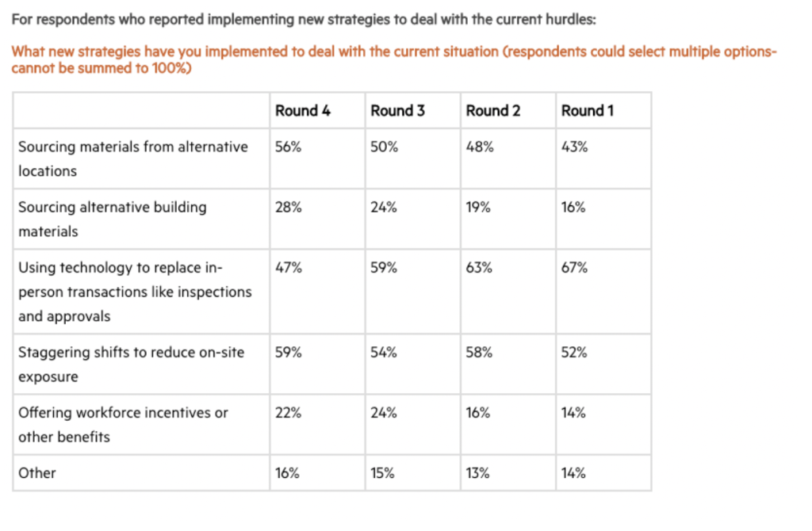Click the 67% cell under Round 1
The image size is (812, 531).
[574, 268]
